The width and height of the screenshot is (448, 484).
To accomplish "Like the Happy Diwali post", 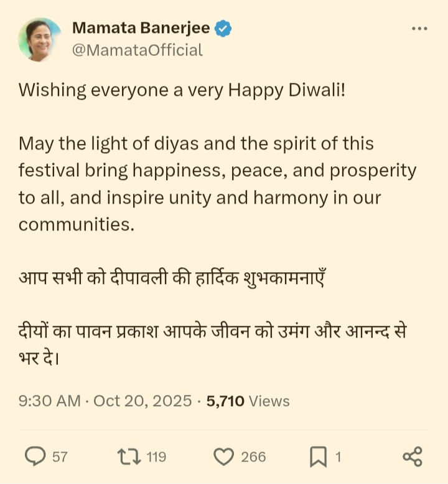I will [x=223, y=457].
